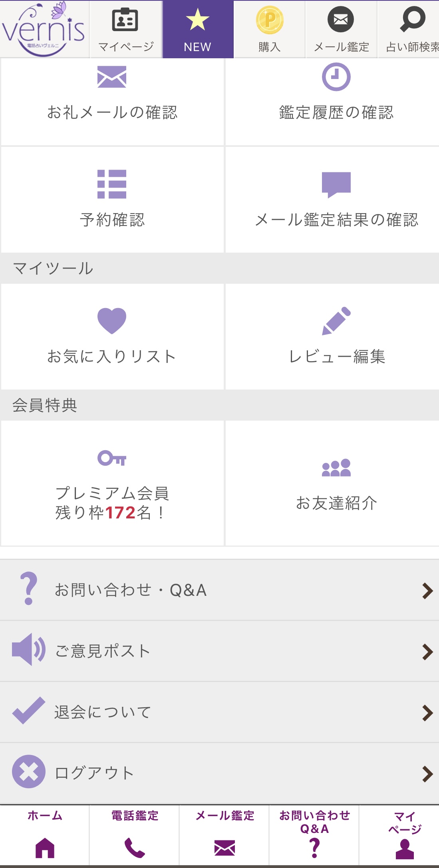The width and height of the screenshot is (439, 868).
Task: Expand the ご意見ポスト row chevron
Action: 427,652
